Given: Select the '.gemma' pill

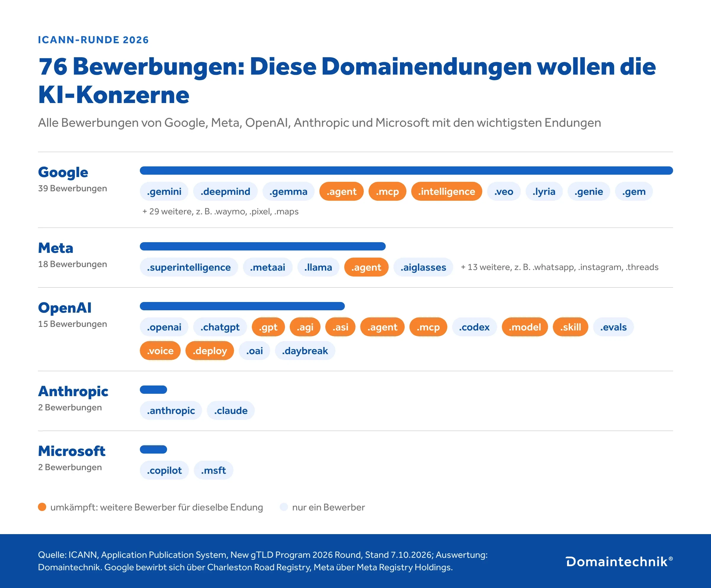Looking at the screenshot, I should pyautogui.click(x=289, y=192).
